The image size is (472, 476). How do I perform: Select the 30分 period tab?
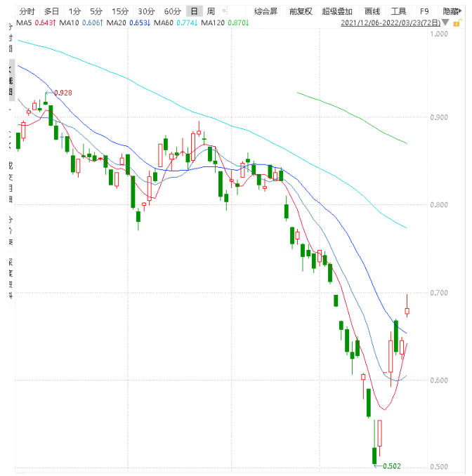click(146, 11)
